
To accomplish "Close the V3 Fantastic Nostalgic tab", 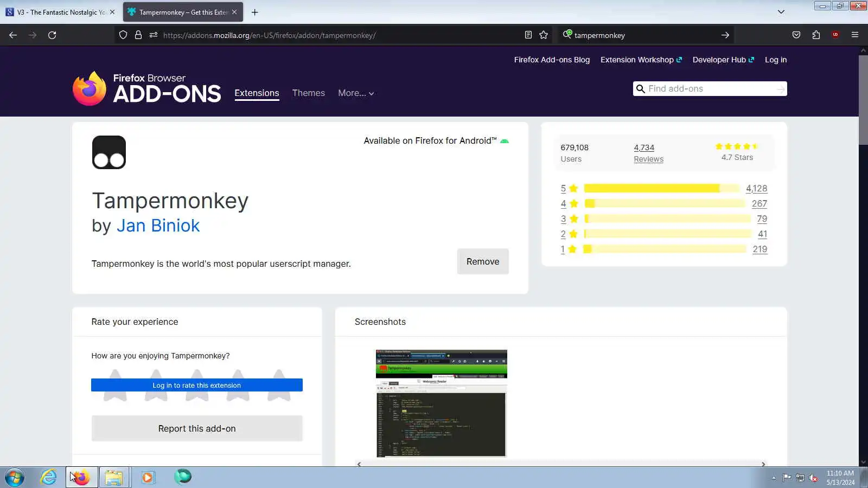I will click(x=112, y=12).
